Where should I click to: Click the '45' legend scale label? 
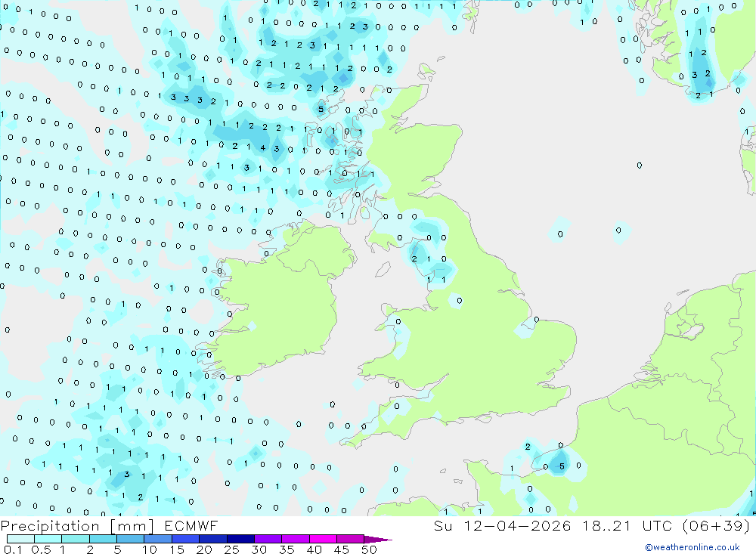pos(342,549)
